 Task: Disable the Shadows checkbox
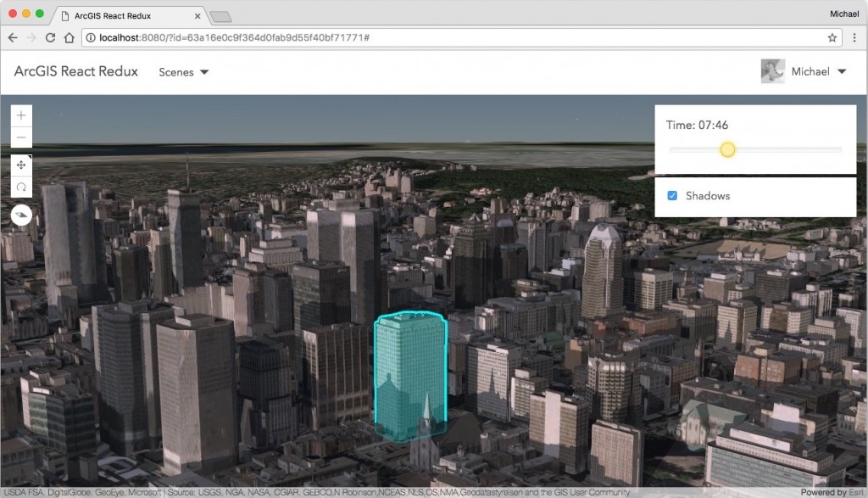click(x=672, y=196)
